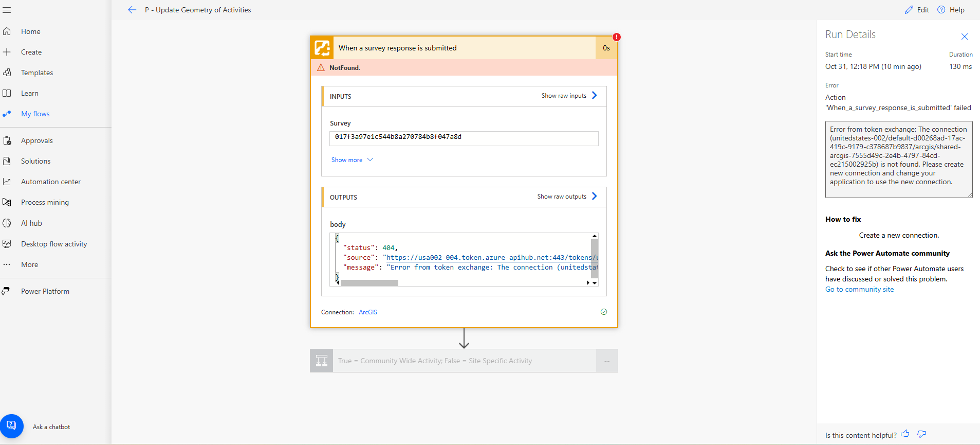Open the hamburger navigation menu
This screenshot has width=980, height=445.
click(x=7, y=10)
